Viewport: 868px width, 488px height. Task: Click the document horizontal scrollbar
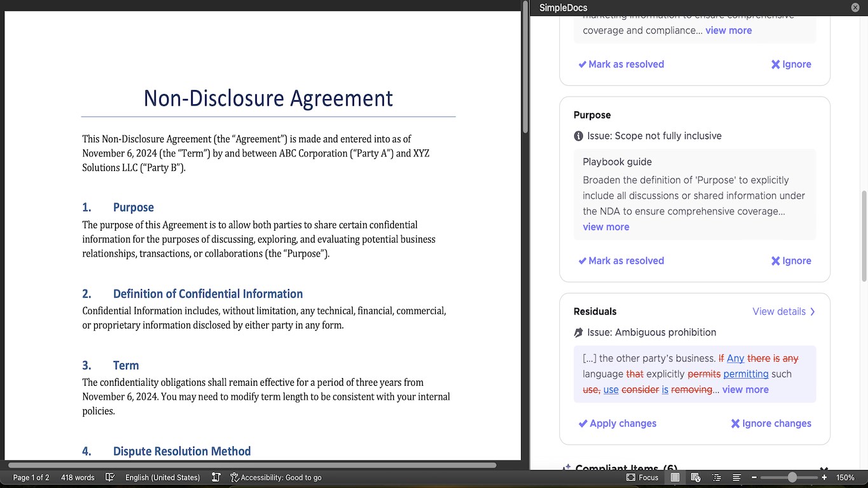(252, 466)
